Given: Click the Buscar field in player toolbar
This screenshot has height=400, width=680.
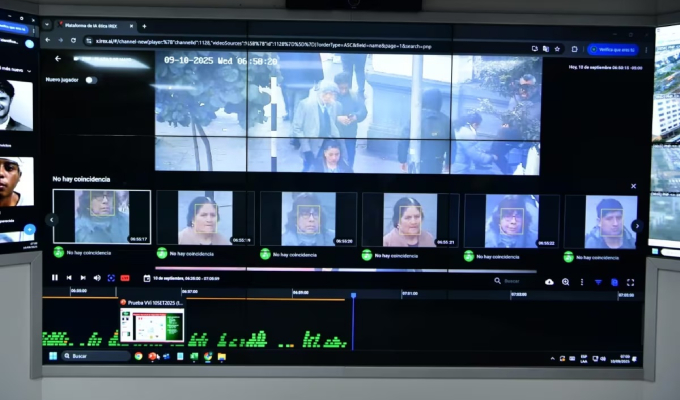Looking at the screenshot, I should 515,281.
